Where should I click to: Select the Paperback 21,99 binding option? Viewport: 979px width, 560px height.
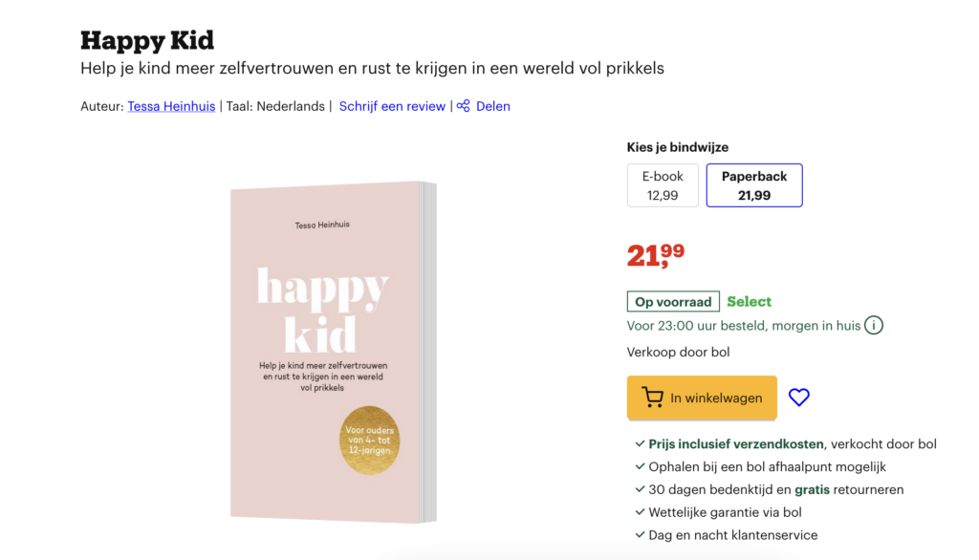(754, 185)
